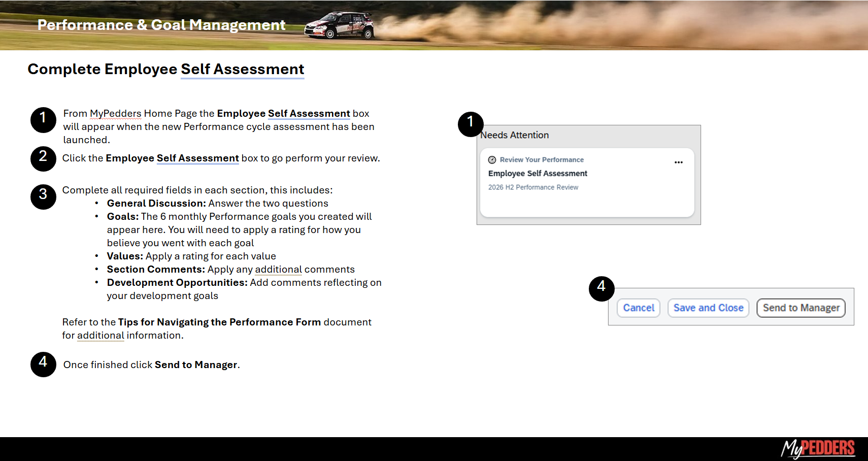Screen dimensions: 868x461
Task: Click the 2026 H2 Performance Review text
Action: 533,187
